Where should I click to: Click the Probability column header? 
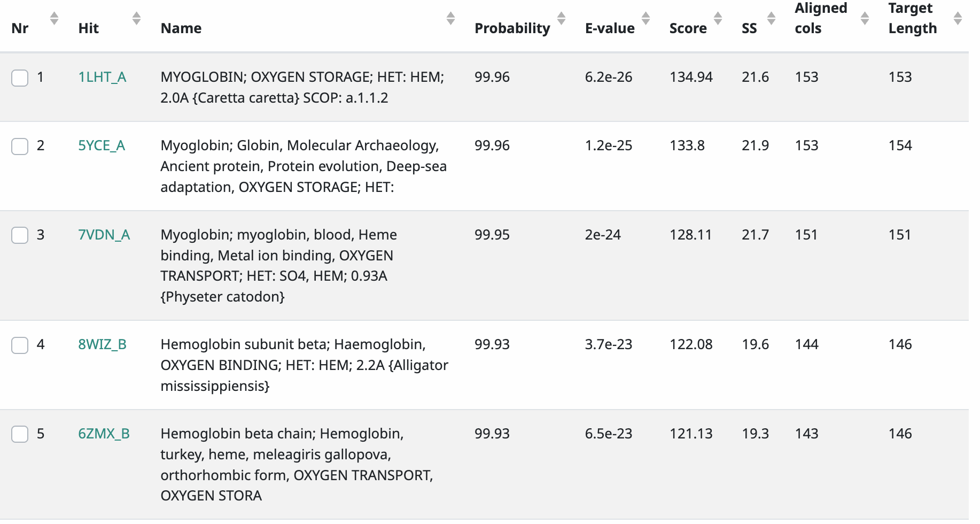click(x=512, y=28)
